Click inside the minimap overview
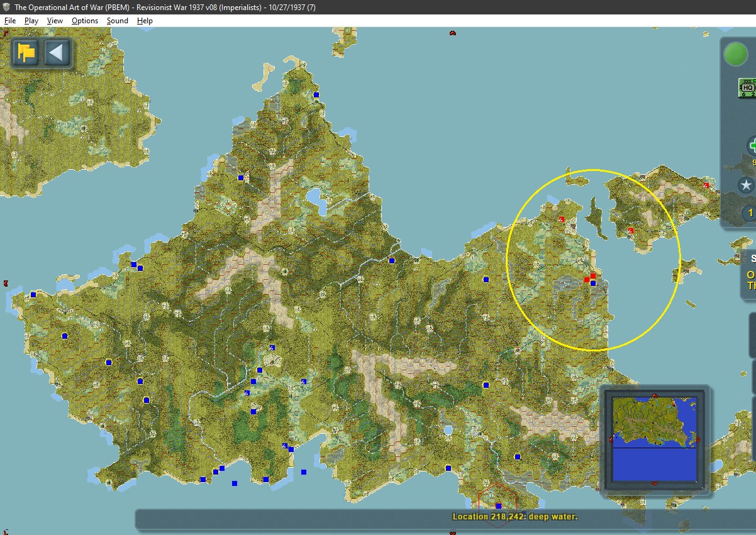 (x=654, y=439)
